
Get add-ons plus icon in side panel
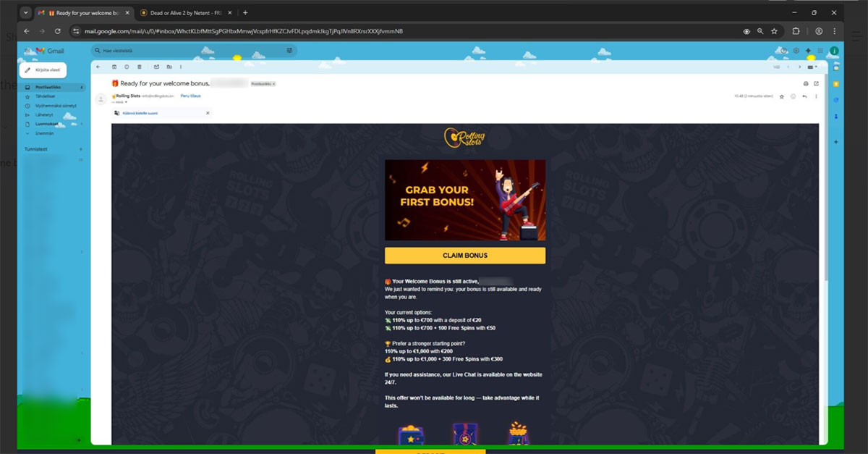pyautogui.click(x=835, y=142)
